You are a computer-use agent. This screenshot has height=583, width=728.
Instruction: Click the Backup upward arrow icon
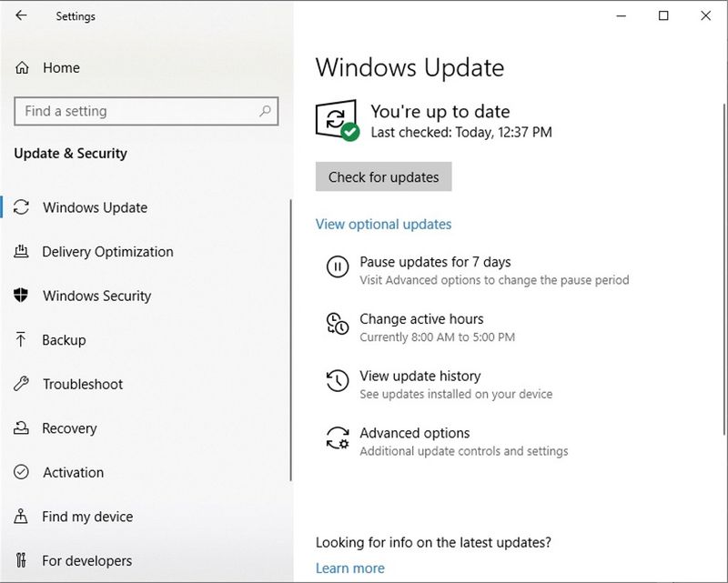point(21,340)
